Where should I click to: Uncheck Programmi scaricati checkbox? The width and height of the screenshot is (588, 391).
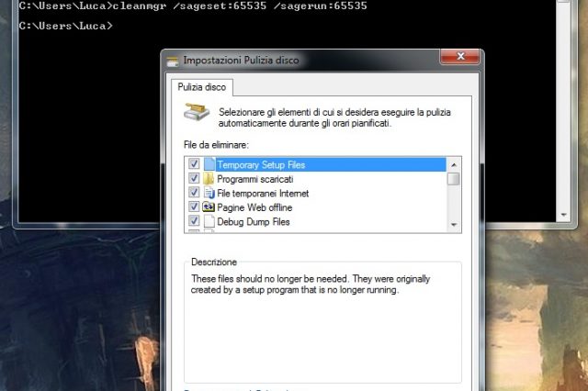click(x=194, y=178)
